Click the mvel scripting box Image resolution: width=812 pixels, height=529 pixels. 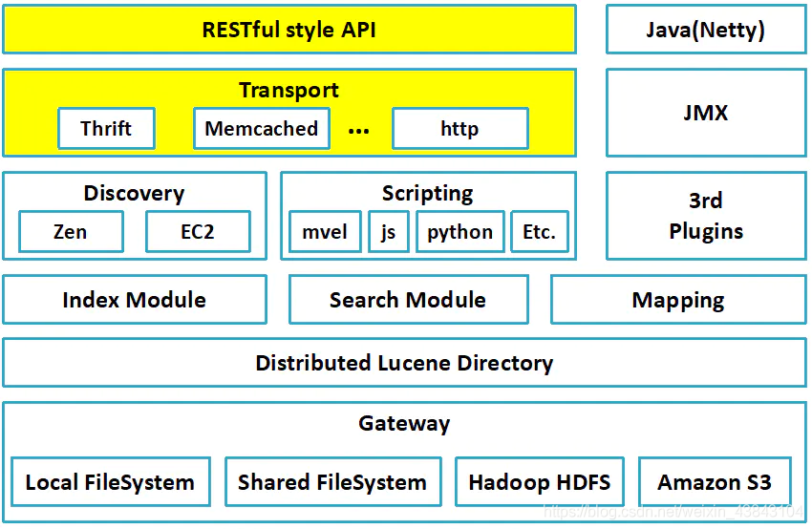tap(325, 231)
